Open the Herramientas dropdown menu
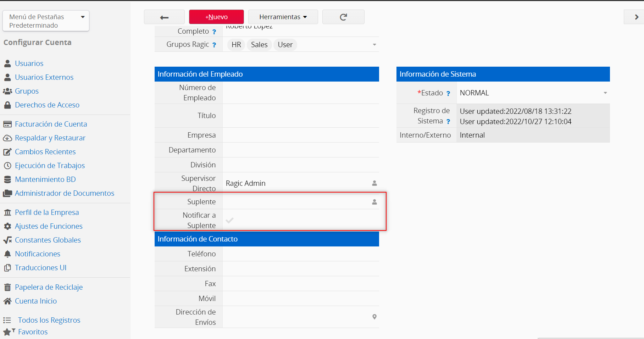644x339 pixels. 283,17
